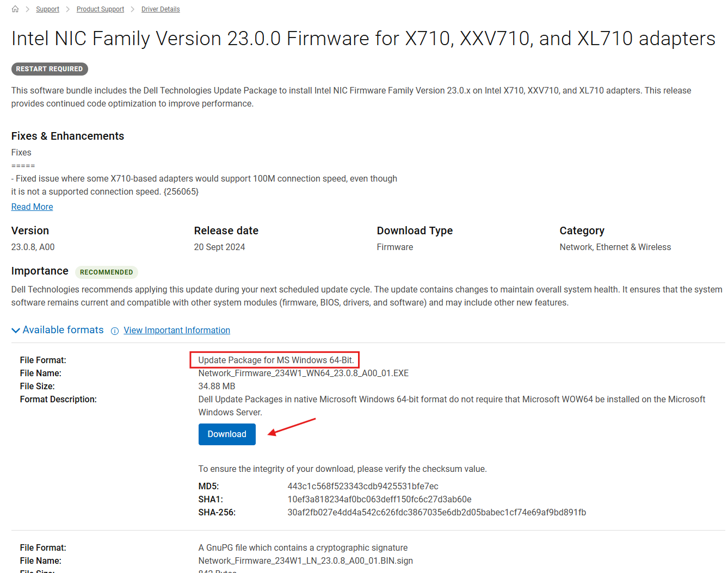Click the RECOMMENDED importance badge
The image size is (728, 573).
coord(106,272)
